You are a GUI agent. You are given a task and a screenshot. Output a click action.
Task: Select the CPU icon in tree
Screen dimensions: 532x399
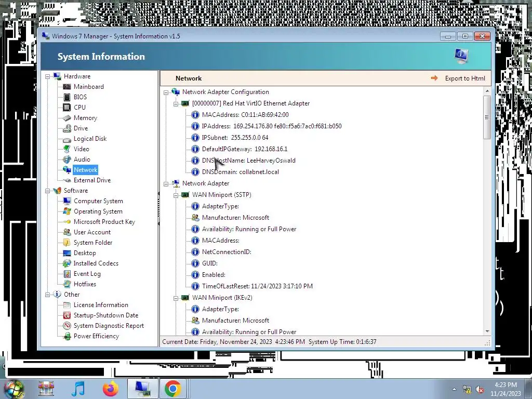[67, 108]
